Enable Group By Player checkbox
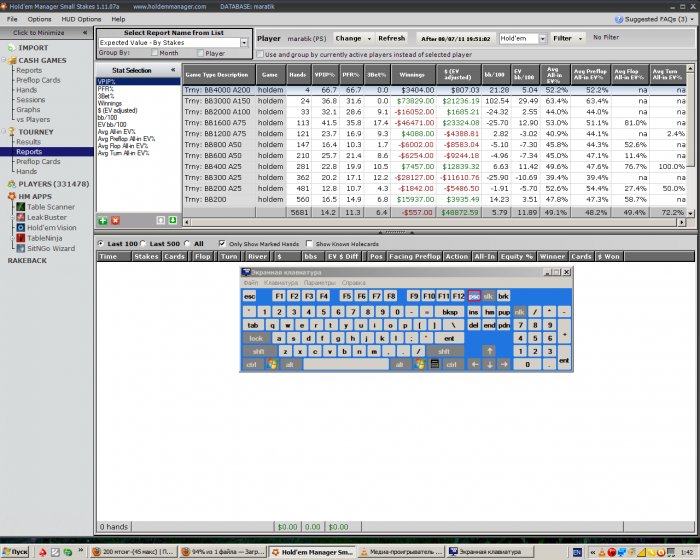 click(200, 53)
